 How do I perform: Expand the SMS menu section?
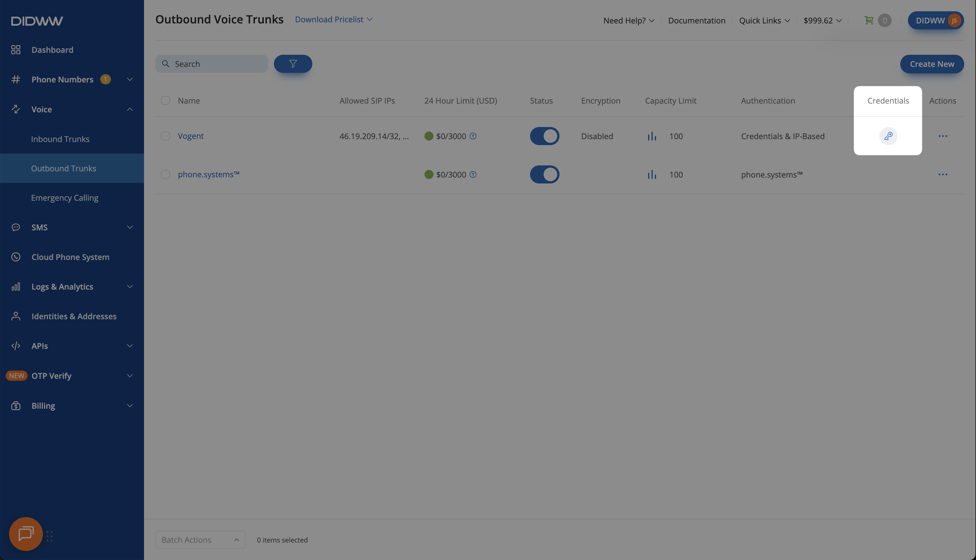pyautogui.click(x=72, y=227)
